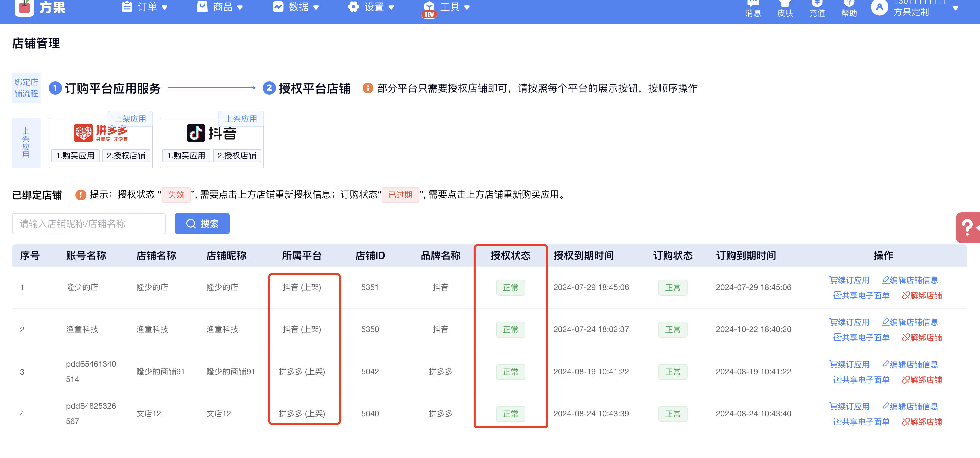Viewport: 980px width, 458px height.
Task: Focus the store name search field
Action: point(89,223)
